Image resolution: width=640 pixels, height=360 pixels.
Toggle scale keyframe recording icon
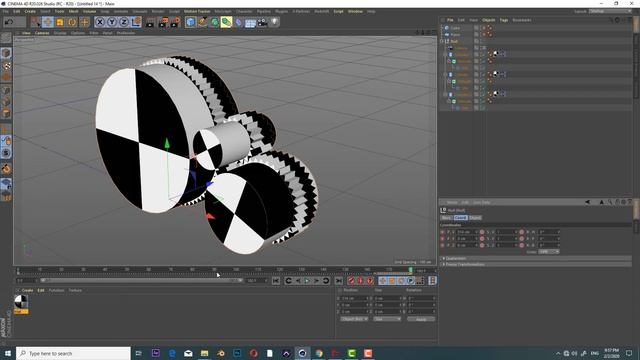pyautogui.click(x=392, y=281)
